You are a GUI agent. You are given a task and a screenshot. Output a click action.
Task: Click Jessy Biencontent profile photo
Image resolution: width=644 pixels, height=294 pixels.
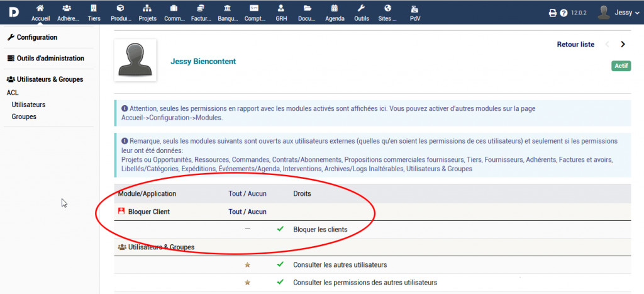coord(135,60)
